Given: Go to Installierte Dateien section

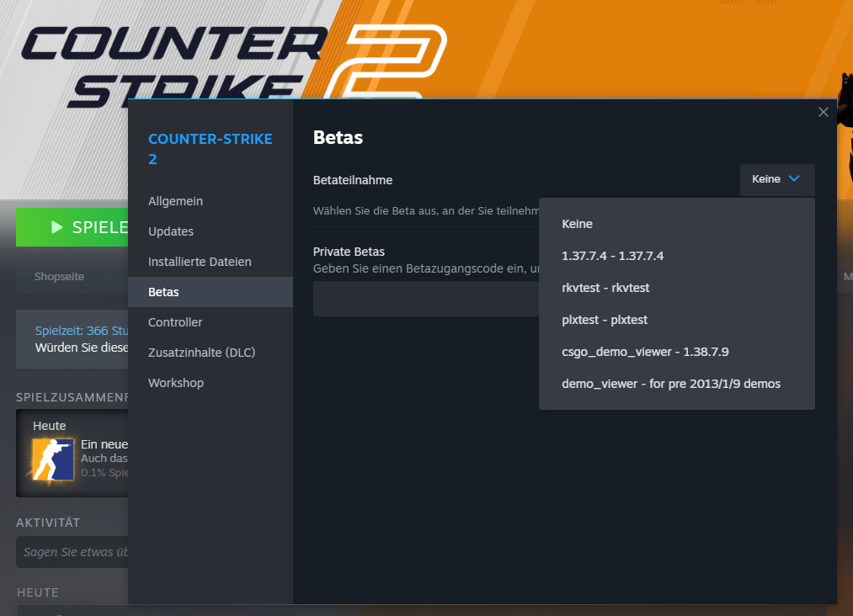Looking at the screenshot, I should pyautogui.click(x=211, y=262).
